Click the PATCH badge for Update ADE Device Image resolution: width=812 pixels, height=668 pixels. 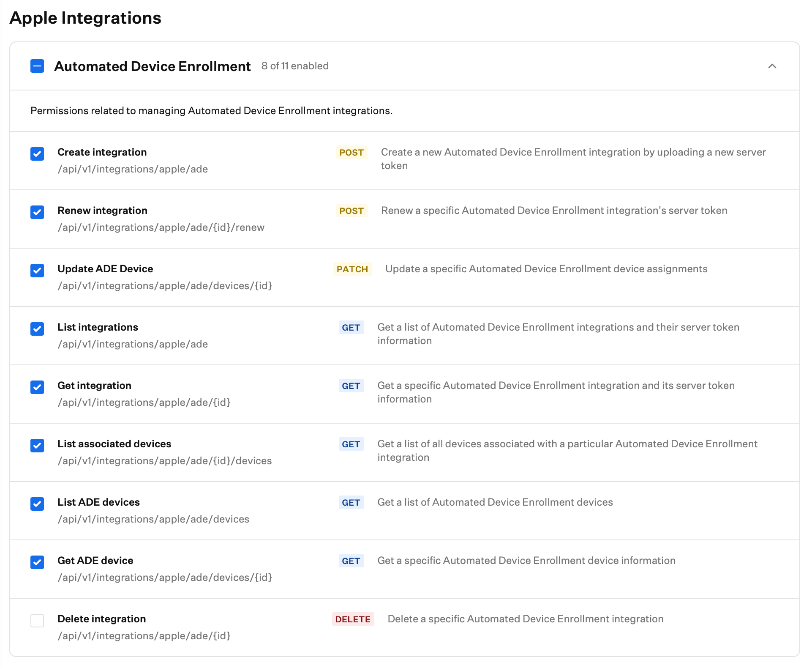pyautogui.click(x=352, y=269)
